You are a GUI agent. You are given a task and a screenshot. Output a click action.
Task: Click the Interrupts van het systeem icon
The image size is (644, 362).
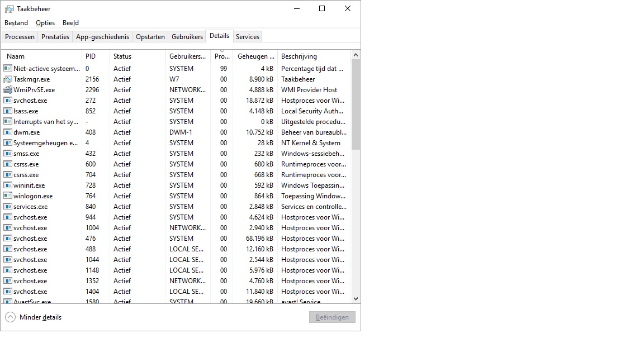click(8, 121)
